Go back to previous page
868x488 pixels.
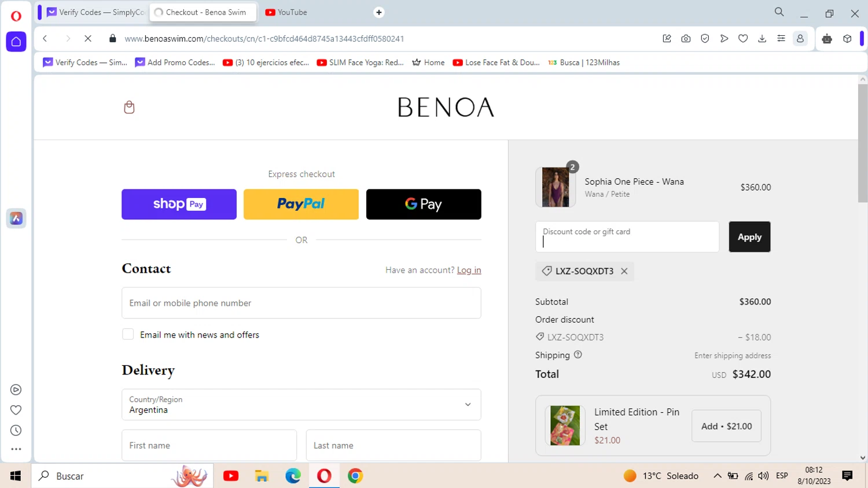45,39
